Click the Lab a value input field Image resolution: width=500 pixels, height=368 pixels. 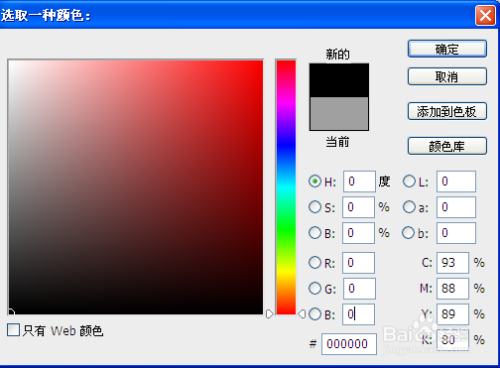456,207
